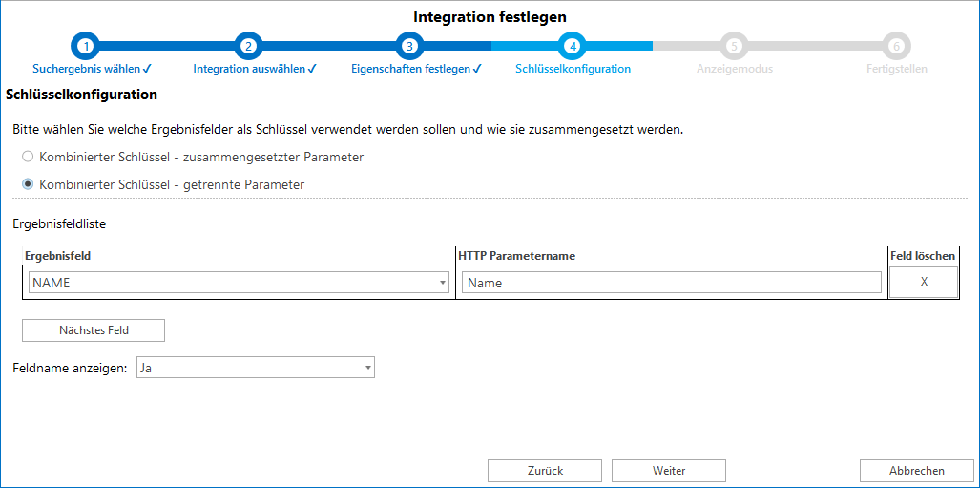Select 'zusammengesetzter Parameter' radio option

click(29, 157)
